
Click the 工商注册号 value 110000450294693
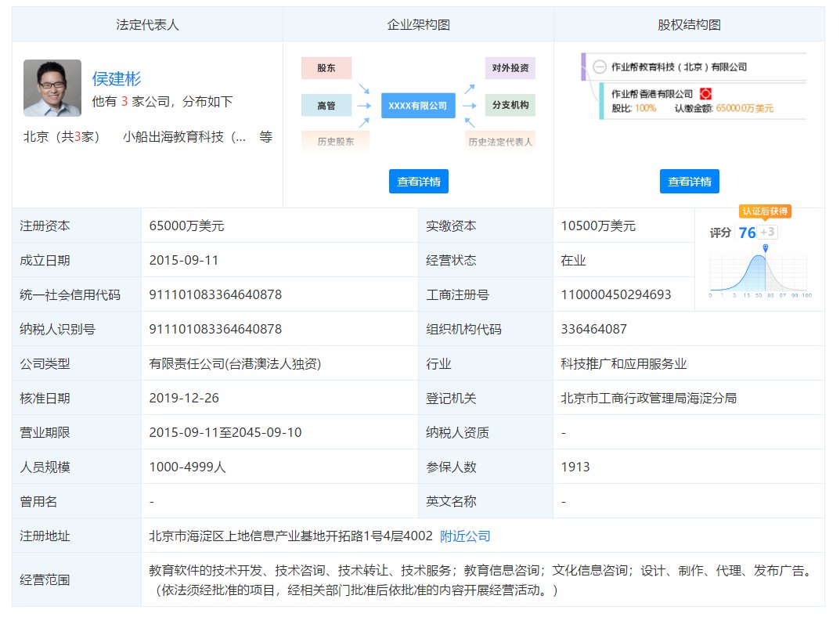click(x=616, y=294)
